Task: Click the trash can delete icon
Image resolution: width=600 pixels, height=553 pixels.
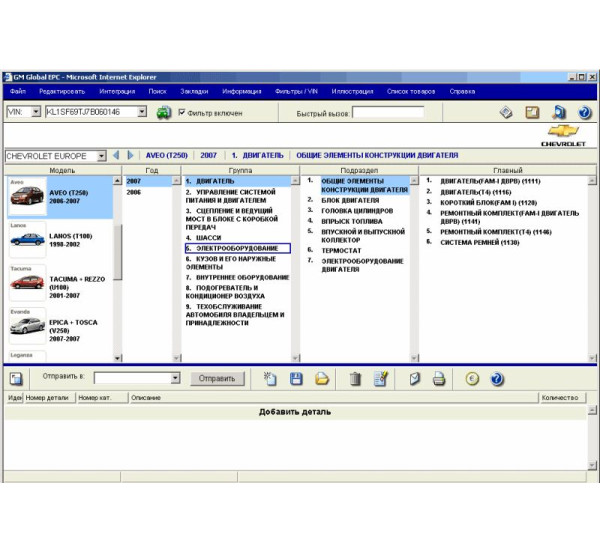Action: [x=354, y=379]
